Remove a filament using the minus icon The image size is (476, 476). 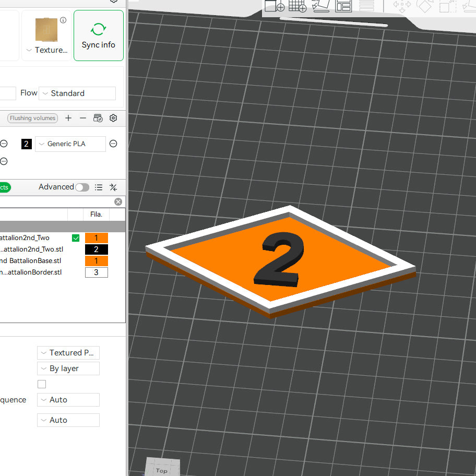point(82,118)
